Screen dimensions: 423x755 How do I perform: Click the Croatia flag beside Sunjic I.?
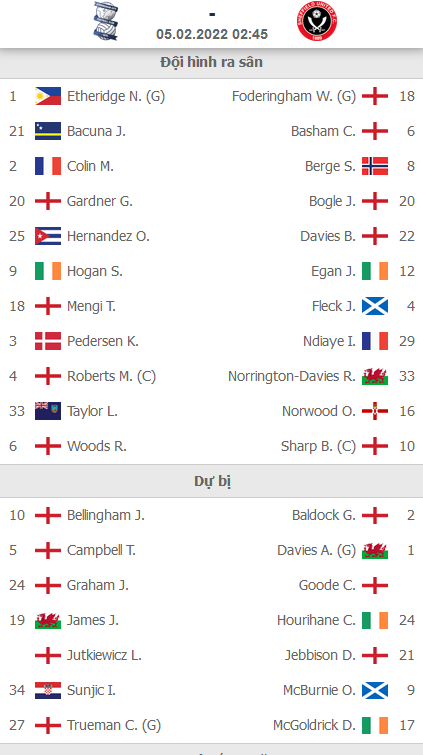pos(48,690)
